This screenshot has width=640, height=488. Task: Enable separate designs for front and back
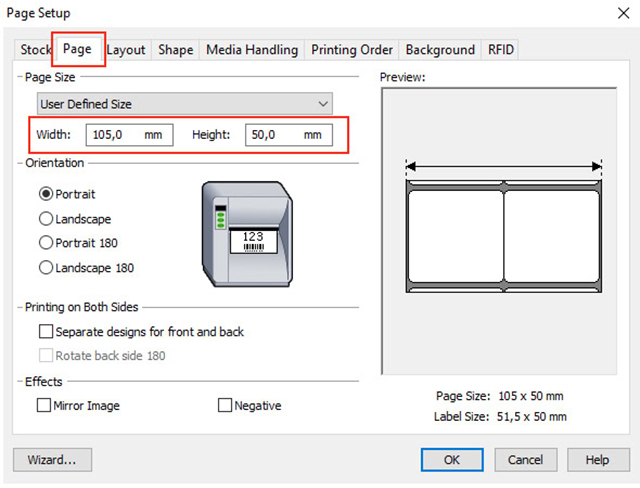(45, 332)
